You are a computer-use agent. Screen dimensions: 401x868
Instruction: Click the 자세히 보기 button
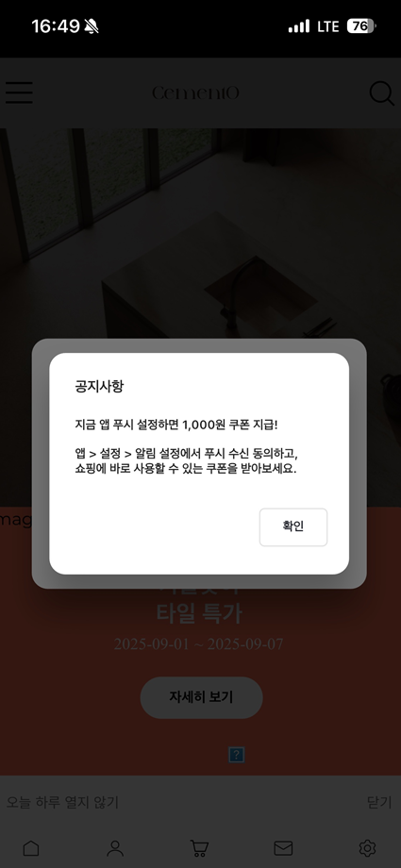click(201, 697)
